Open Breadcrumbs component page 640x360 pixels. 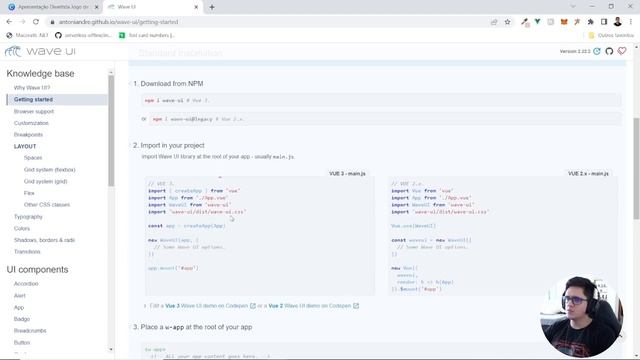pos(30,331)
